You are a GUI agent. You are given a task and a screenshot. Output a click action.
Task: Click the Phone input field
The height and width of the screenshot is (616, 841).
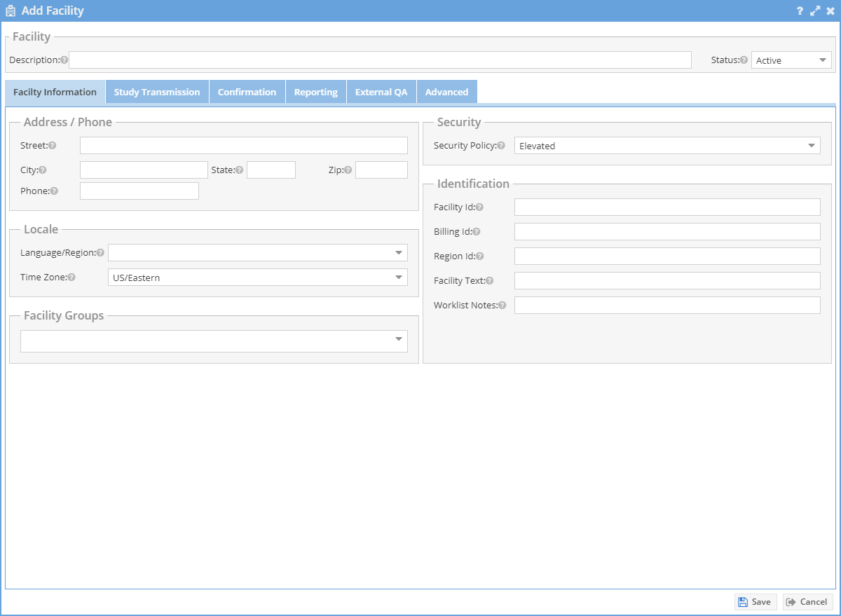(139, 191)
